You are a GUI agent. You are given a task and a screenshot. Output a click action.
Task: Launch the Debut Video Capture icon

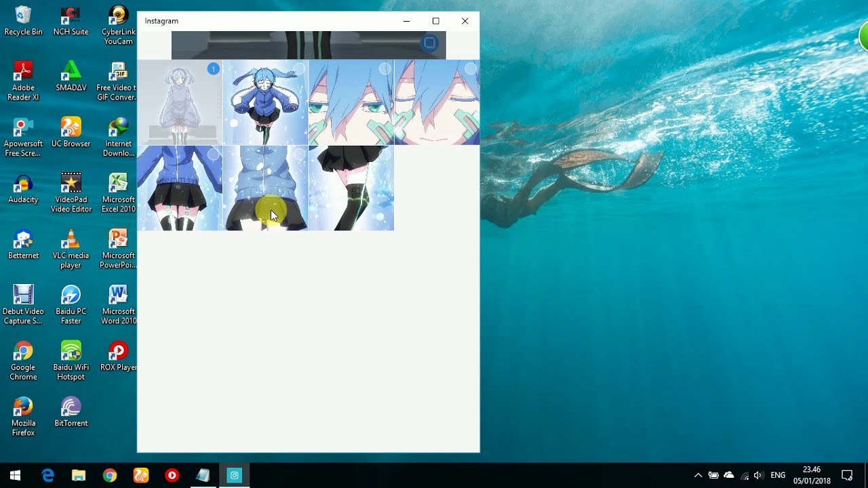[23, 304]
